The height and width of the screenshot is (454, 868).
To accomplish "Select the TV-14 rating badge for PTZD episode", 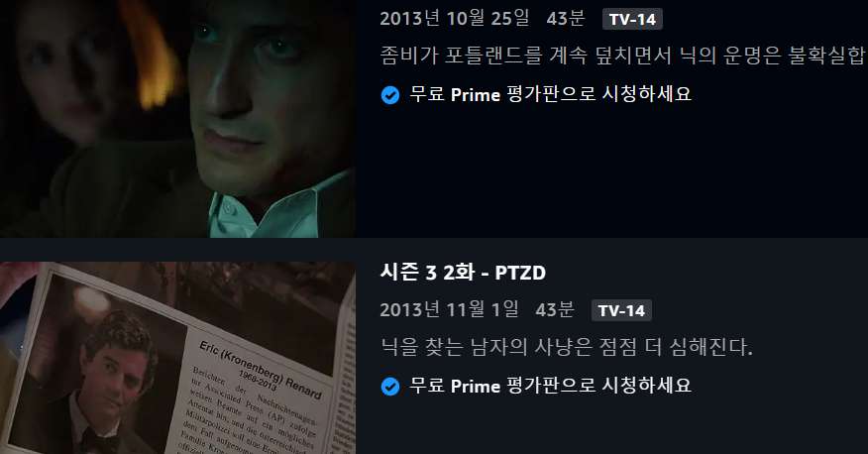I will pyautogui.click(x=621, y=310).
